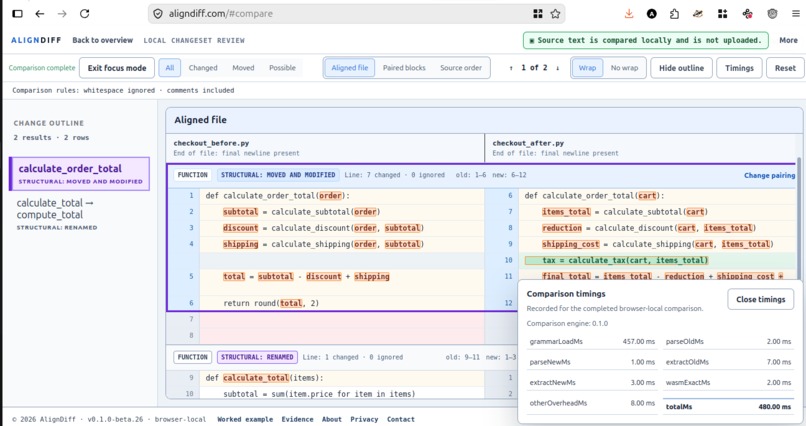
Task: Click the Comparison complete status
Action: [42, 68]
